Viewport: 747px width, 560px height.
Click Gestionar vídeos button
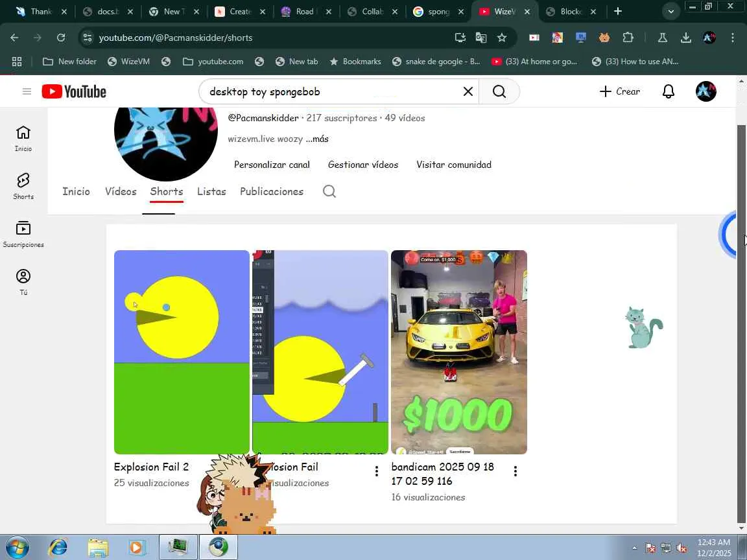tap(363, 165)
